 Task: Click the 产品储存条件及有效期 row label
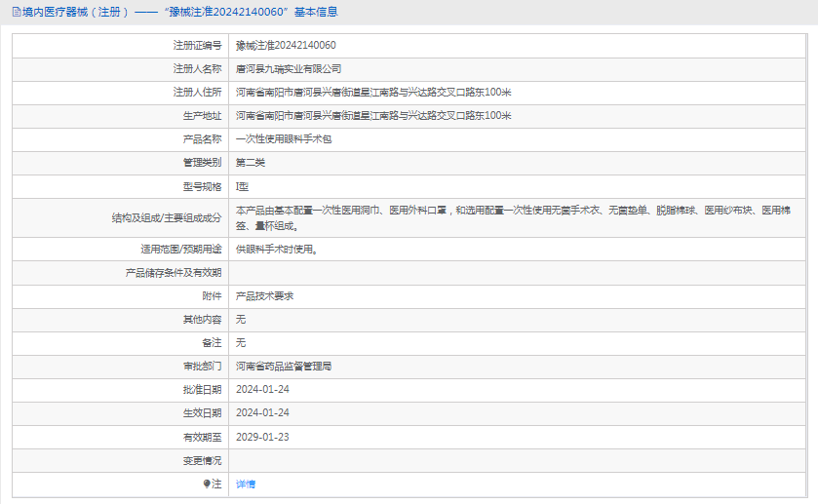(x=174, y=272)
